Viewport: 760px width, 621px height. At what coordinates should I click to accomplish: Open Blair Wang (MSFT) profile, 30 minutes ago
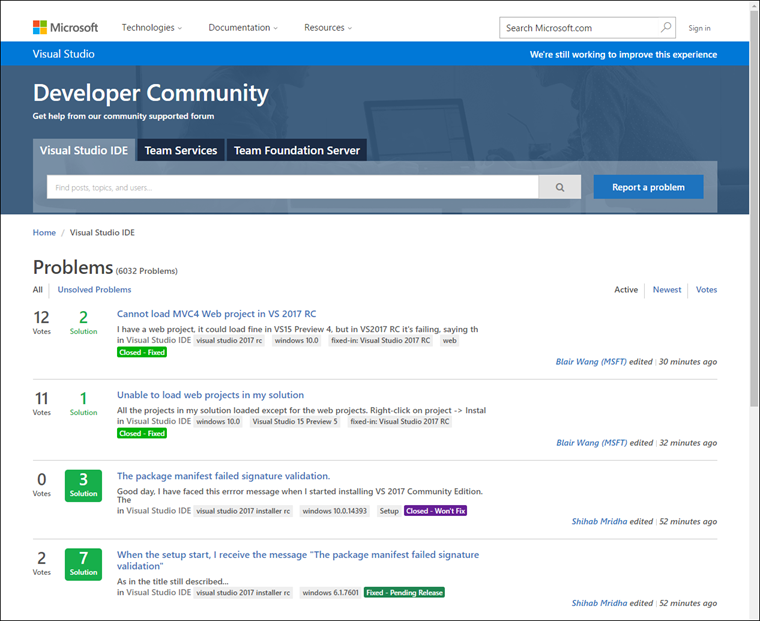click(591, 362)
